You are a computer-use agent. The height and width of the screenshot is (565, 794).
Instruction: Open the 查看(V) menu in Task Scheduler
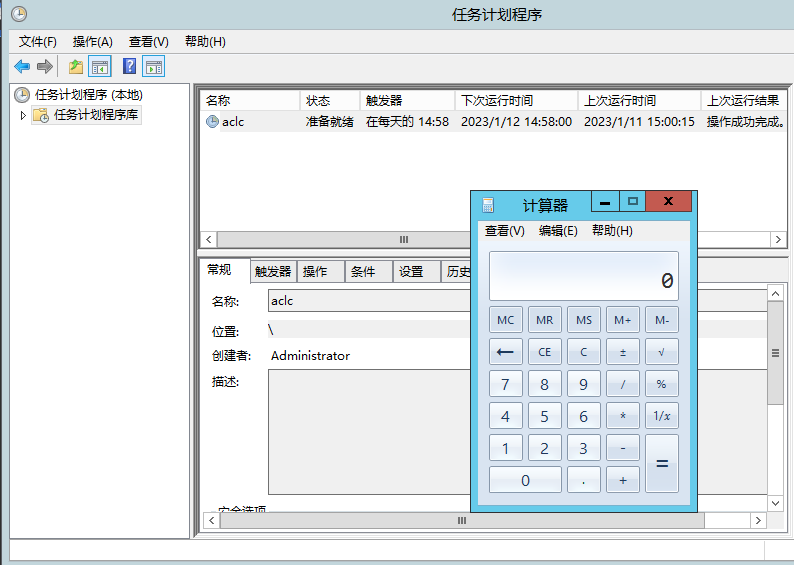148,42
